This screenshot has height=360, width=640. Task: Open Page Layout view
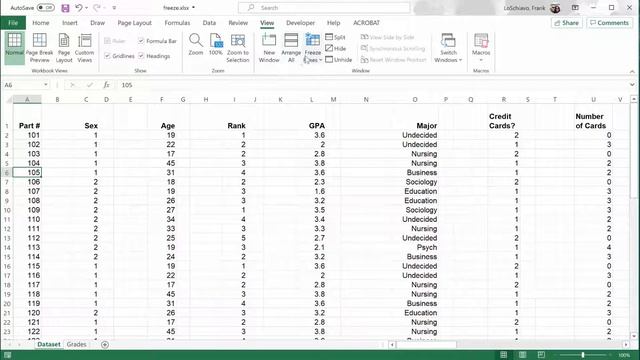point(64,48)
